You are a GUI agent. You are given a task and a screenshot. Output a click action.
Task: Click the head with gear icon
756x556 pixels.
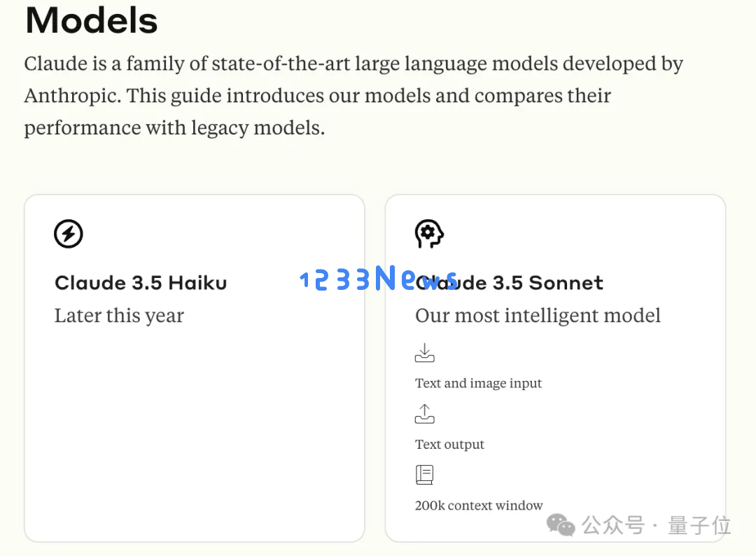429,234
